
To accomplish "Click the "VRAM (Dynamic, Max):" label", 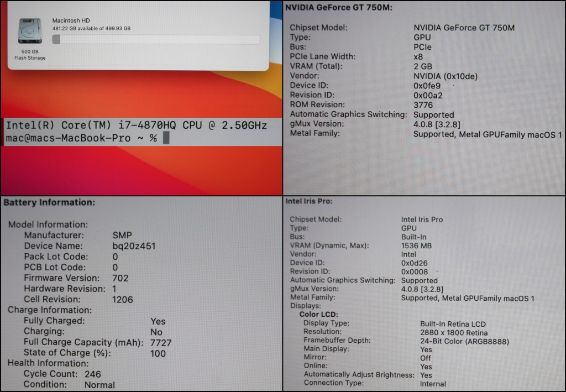I will point(329,246).
